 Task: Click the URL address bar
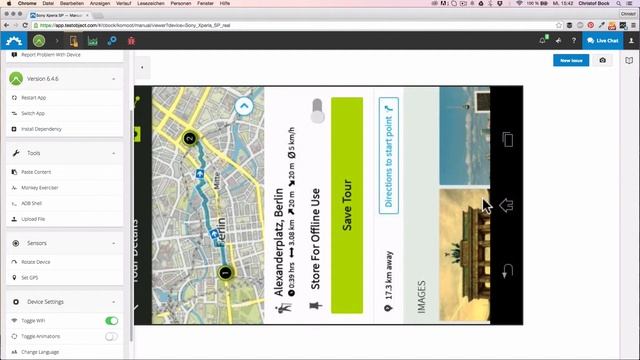(293, 25)
